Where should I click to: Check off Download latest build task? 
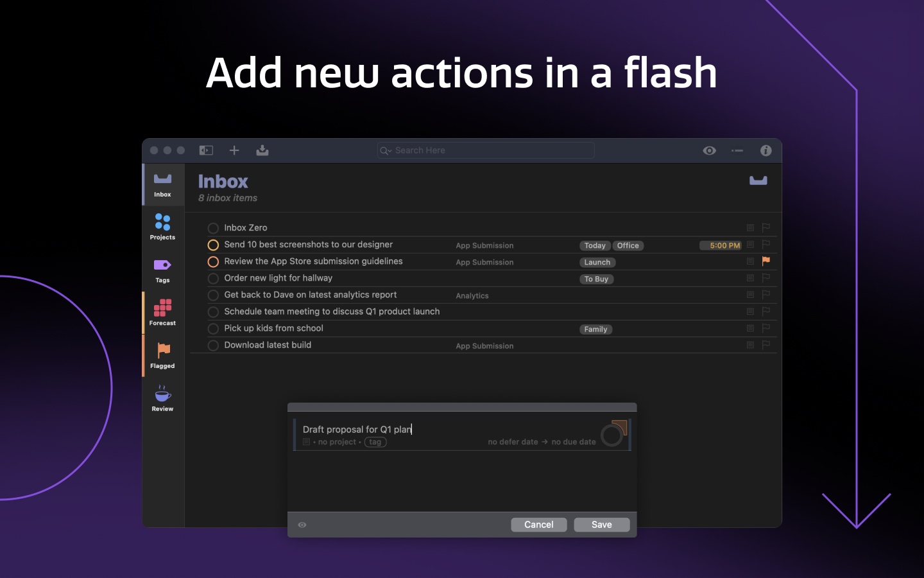213,346
